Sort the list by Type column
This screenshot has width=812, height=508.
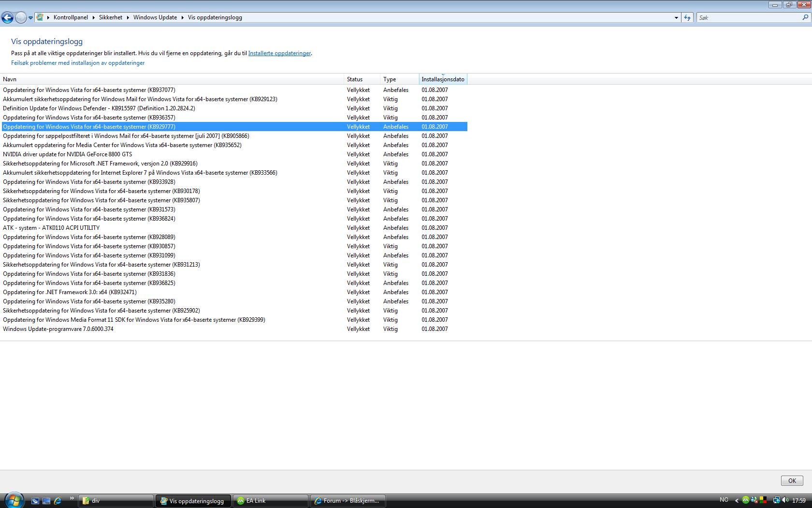click(400, 79)
